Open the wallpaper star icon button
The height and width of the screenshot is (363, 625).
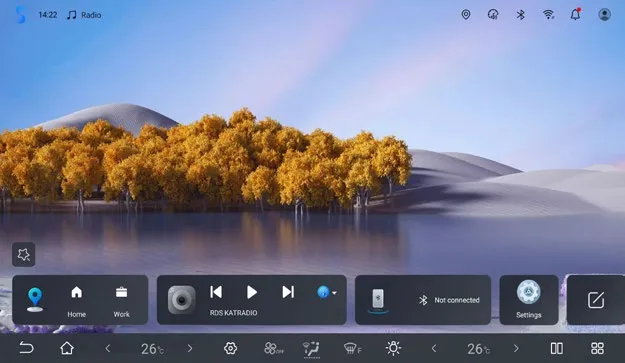tap(24, 254)
